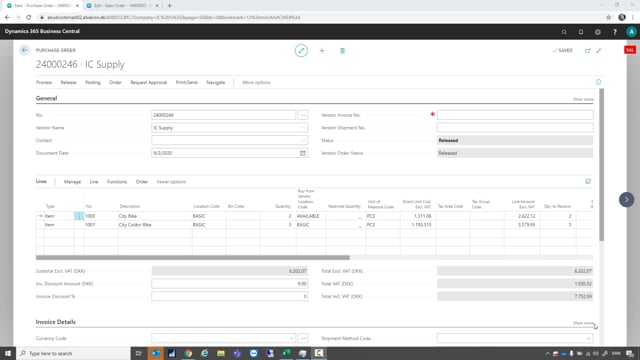The height and width of the screenshot is (360, 640).
Task: Open the Order menu in the action bar
Action: click(x=116, y=82)
